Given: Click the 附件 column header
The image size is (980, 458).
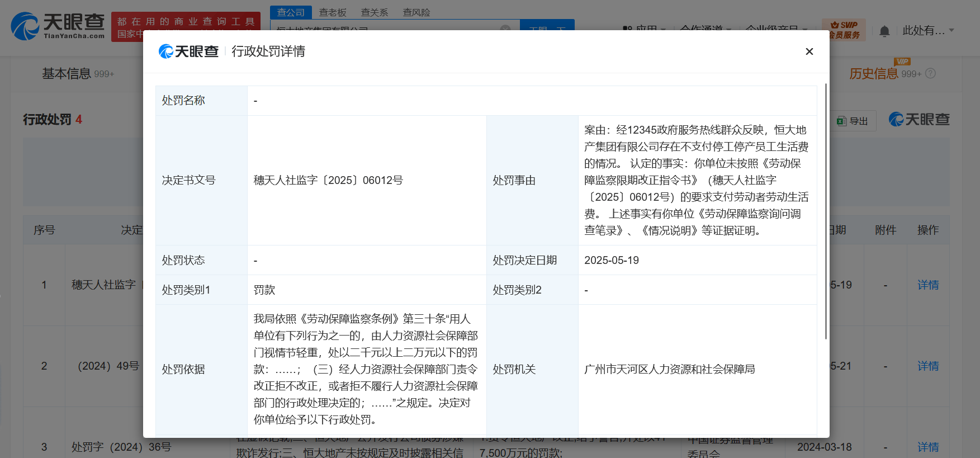Looking at the screenshot, I should coord(886,230).
